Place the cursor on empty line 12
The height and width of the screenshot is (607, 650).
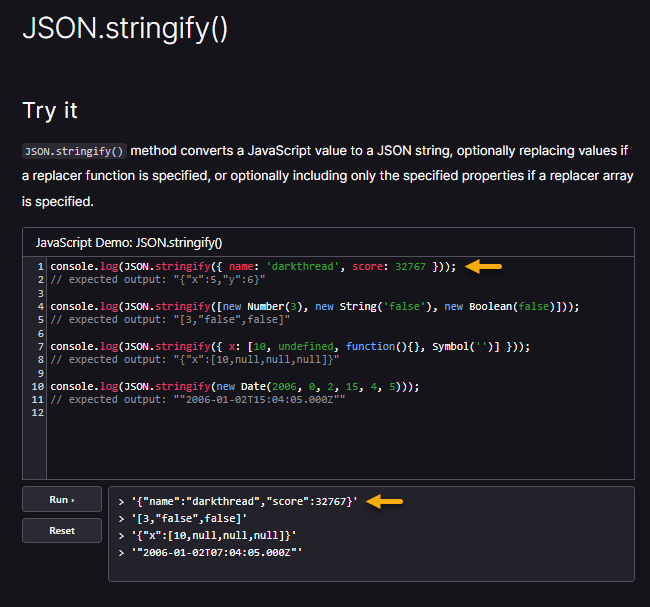point(200,413)
